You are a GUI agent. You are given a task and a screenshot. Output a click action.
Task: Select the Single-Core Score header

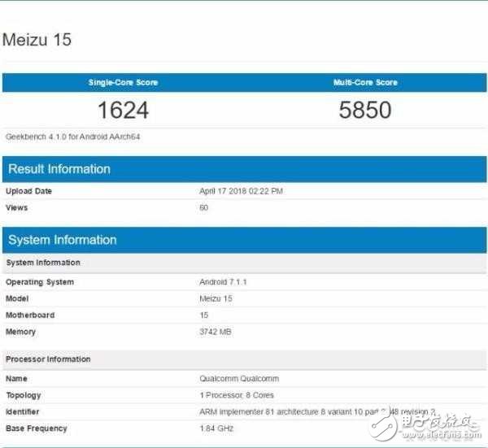pos(123,83)
